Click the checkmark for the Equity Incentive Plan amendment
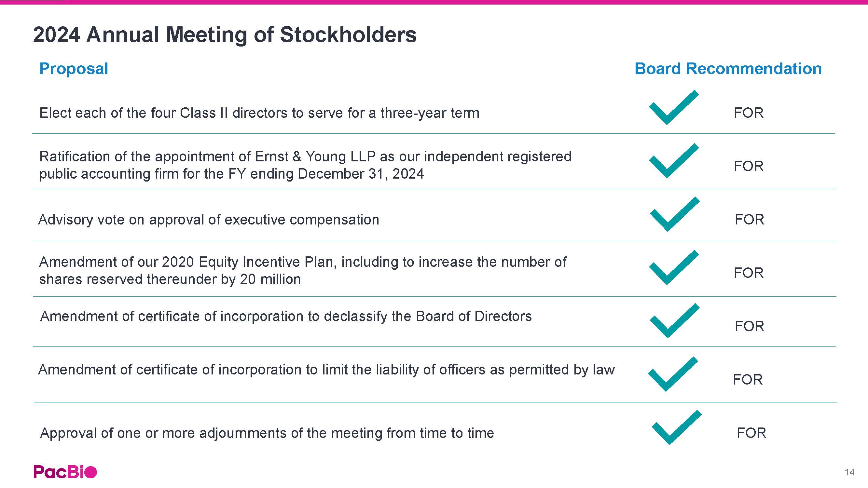 [673, 268]
